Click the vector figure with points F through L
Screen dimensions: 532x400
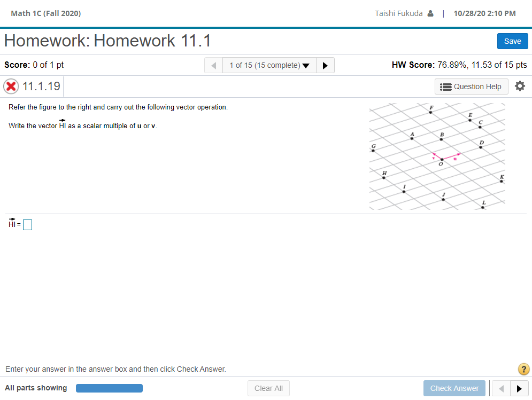coord(437,156)
